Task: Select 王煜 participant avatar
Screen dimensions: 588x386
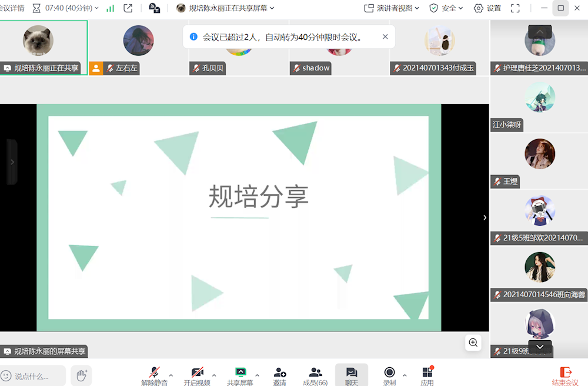Action: (540, 154)
